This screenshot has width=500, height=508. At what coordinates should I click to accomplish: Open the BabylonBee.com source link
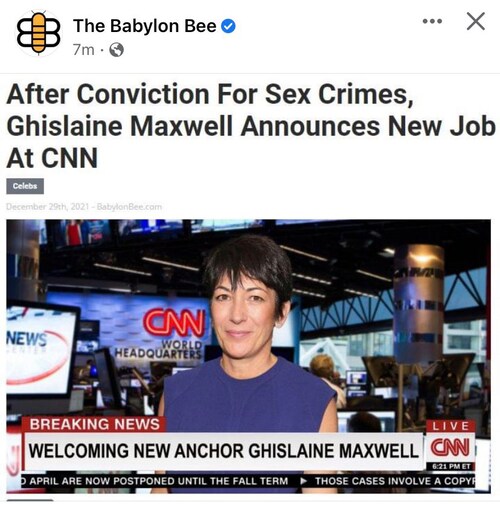point(129,207)
